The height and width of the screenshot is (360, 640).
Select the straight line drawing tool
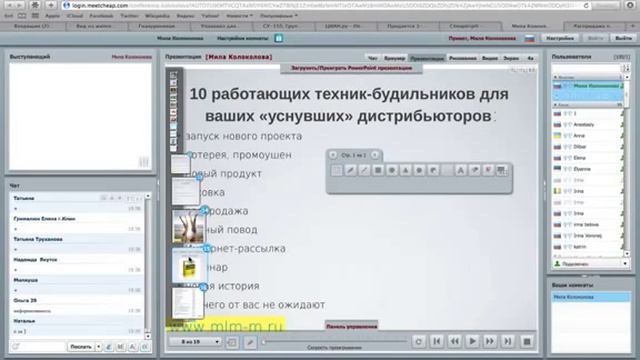click(364, 170)
